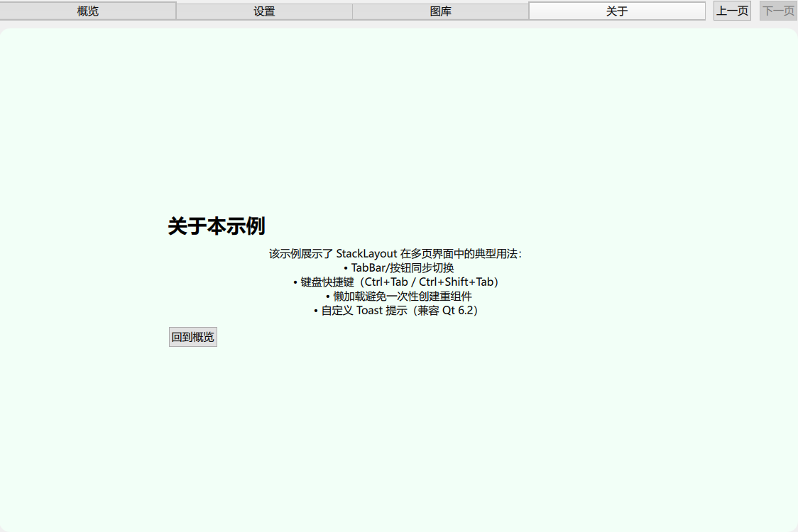Image resolution: width=798 pixels, height=532 pixels.
Task: Select the 图库 tab
Action: 441,11
